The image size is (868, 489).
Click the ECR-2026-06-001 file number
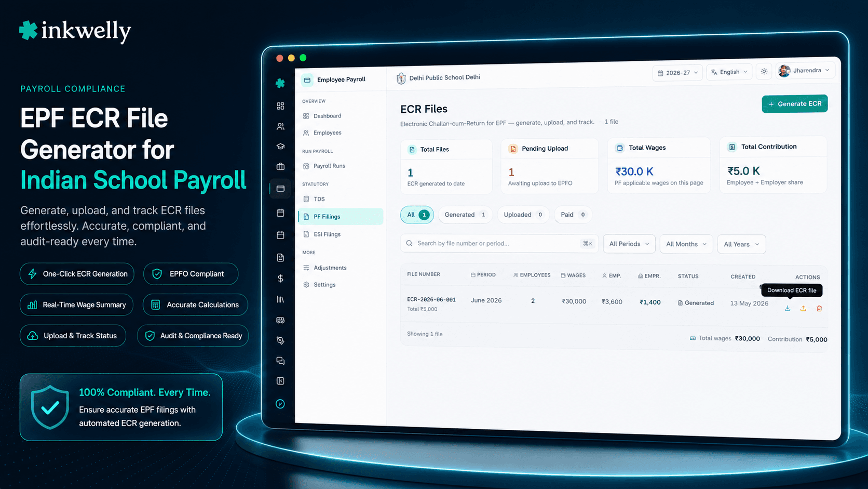tap(431, 300)
